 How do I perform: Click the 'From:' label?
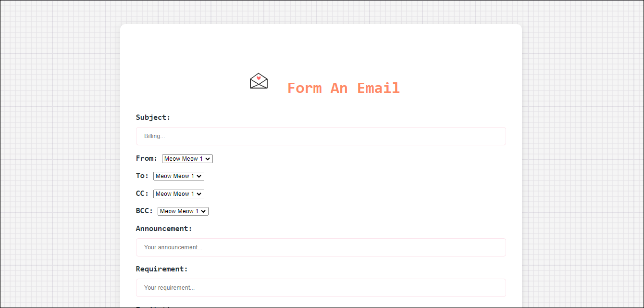146,158
